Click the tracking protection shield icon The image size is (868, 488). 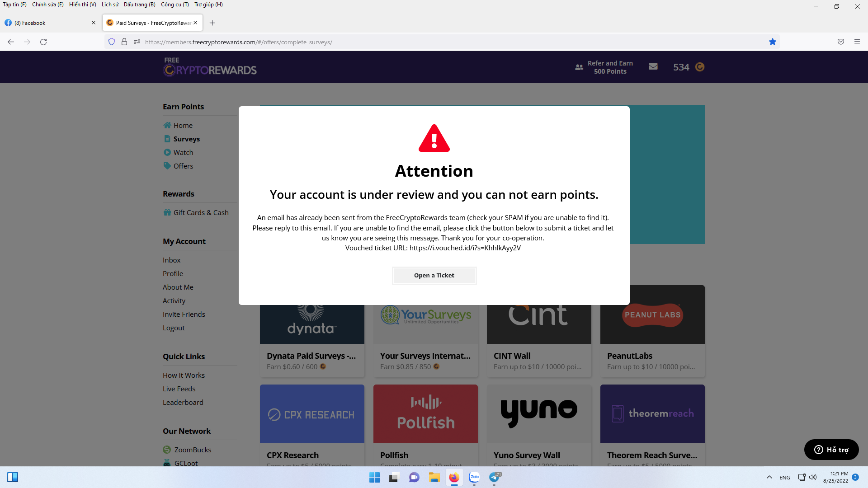click(112, 42)
